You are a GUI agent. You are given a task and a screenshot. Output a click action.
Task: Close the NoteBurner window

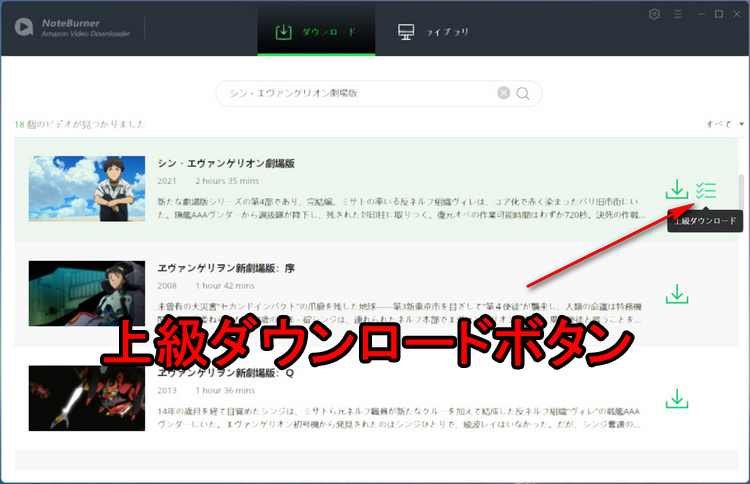737,14
